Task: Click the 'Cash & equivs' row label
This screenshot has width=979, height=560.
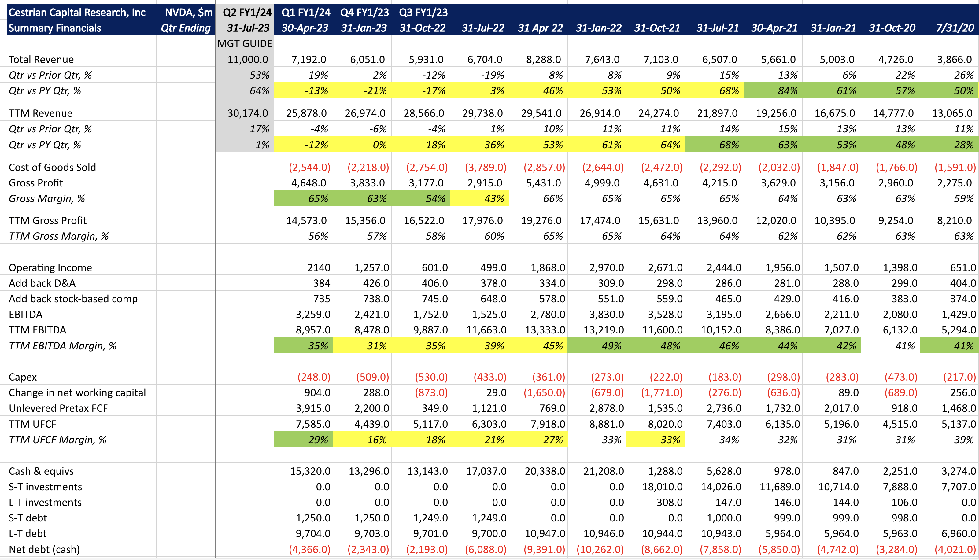Action: (41, 471)
